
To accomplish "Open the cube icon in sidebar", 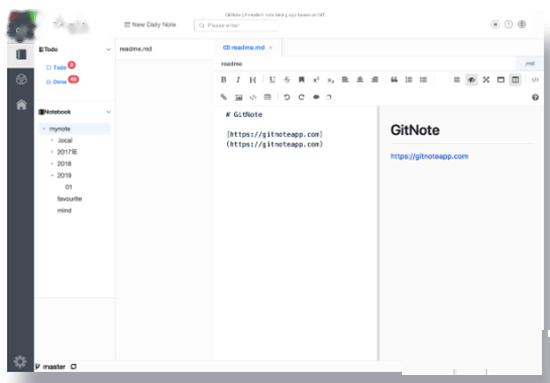I will (21, 79).
